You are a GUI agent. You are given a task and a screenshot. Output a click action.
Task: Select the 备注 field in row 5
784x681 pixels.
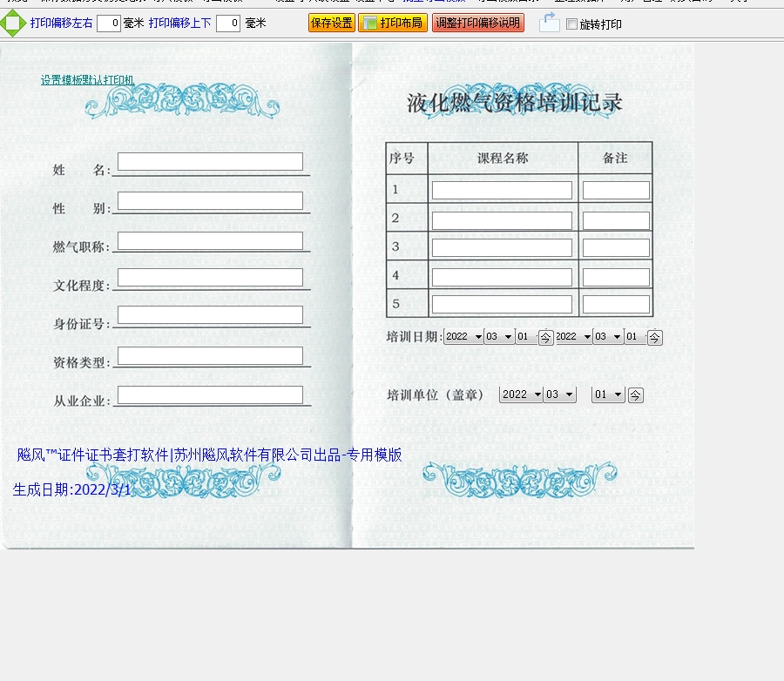coord(616,305)
